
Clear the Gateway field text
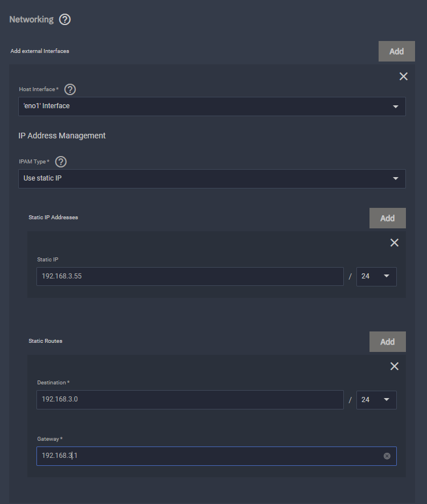(387, 456)
